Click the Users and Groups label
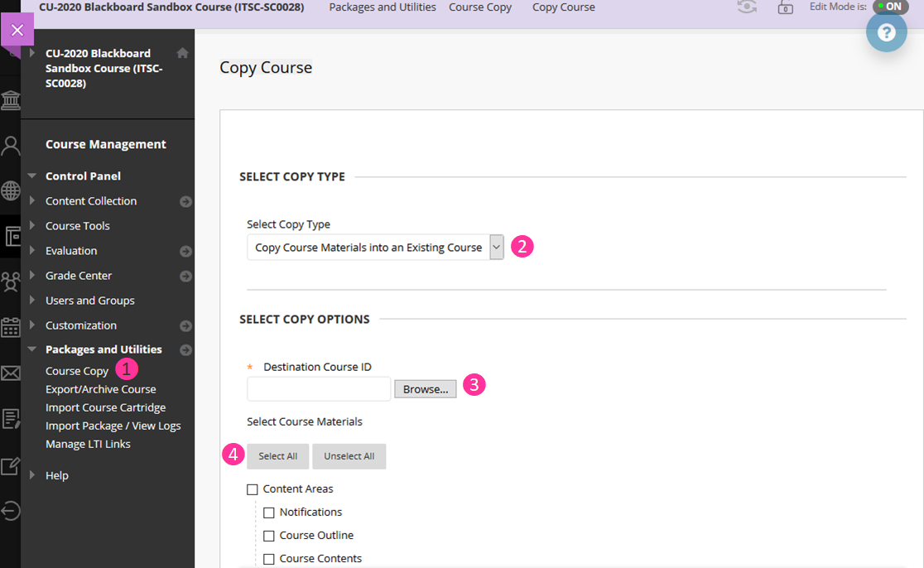Viewport: 924px width, 568px height. pos(90,301)
